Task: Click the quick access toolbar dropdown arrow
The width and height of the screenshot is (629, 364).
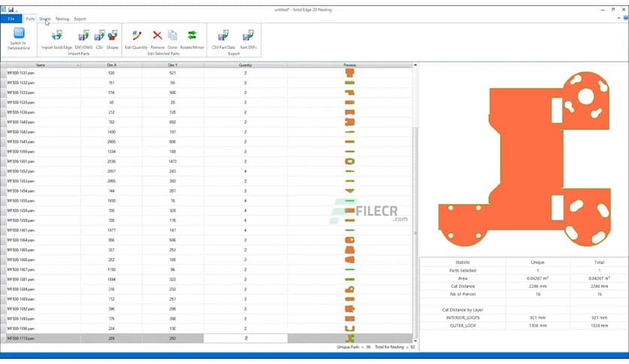Action: (17, 11)
